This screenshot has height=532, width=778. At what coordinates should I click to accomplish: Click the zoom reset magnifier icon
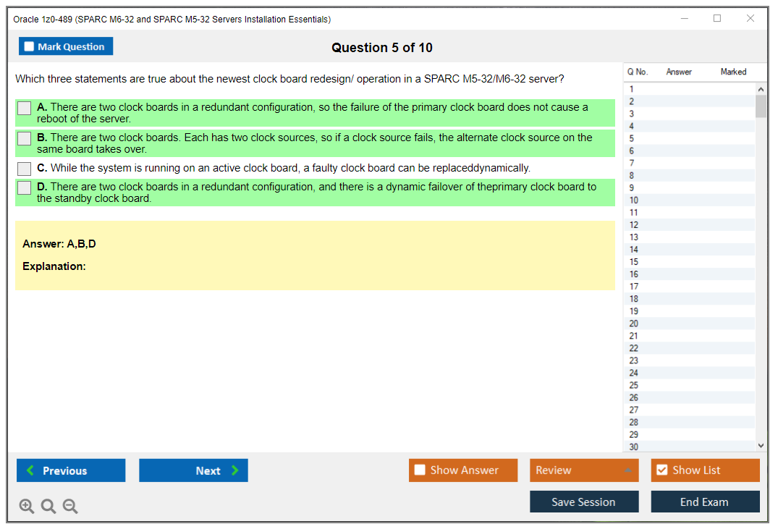point(48,507)
